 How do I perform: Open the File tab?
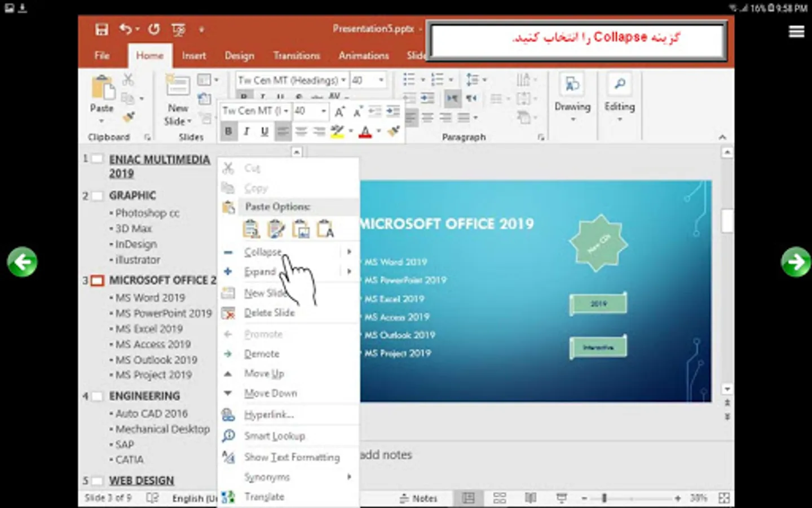[102, 55]
